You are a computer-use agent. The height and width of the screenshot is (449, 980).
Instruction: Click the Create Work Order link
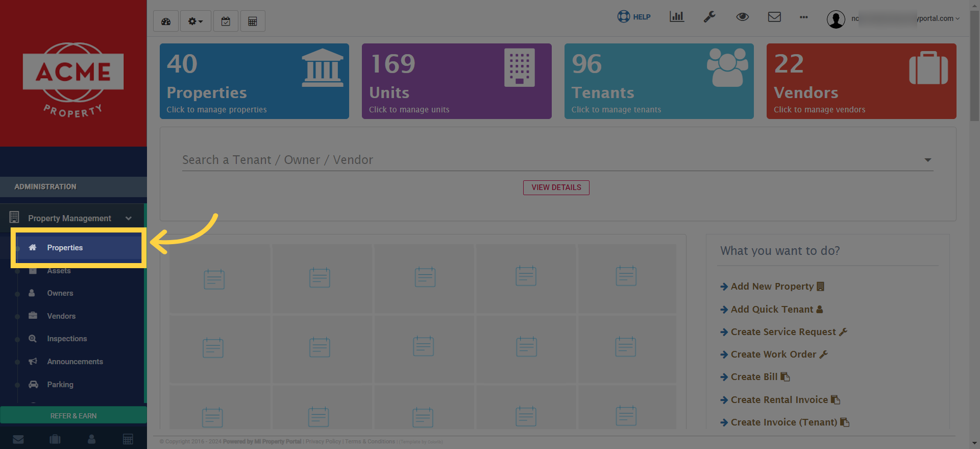774,355
